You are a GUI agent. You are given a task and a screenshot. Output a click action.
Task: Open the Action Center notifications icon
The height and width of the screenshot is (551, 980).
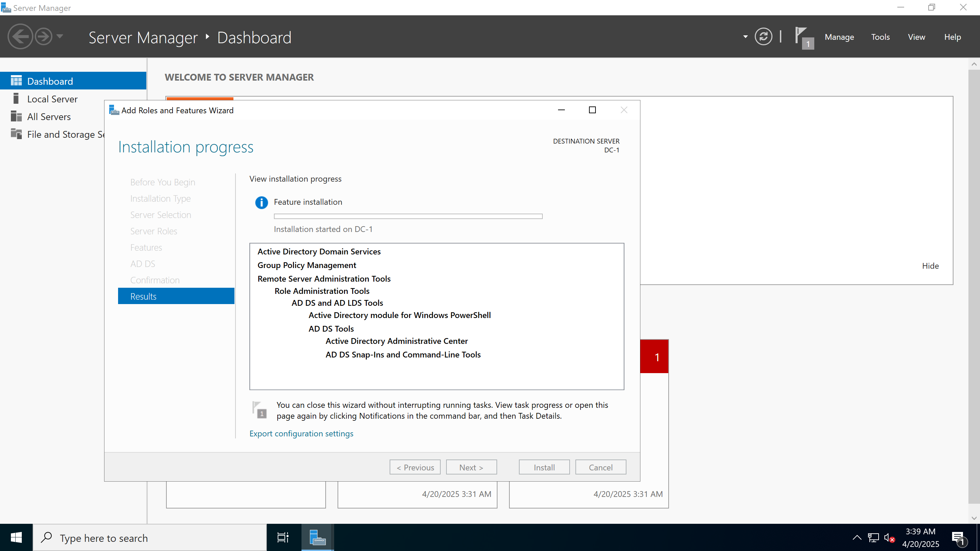click(959, 538)
